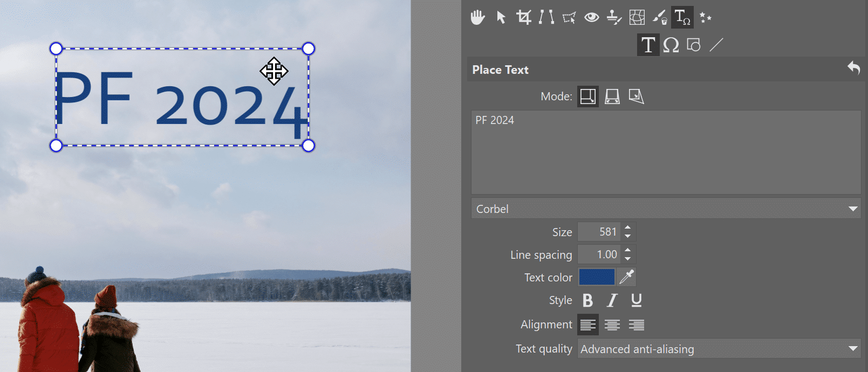Select center text alignment

612,325
